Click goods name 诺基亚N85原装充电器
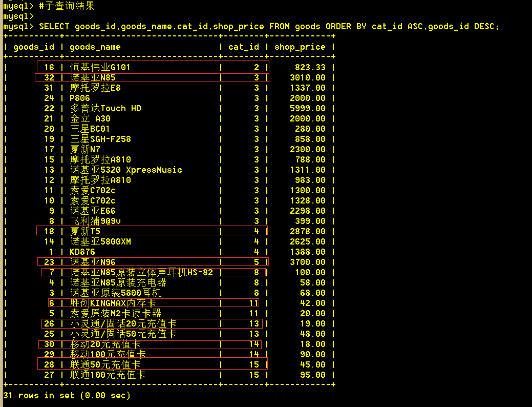Viewport: 532px width, 407px height. click(x=118, y=282)
